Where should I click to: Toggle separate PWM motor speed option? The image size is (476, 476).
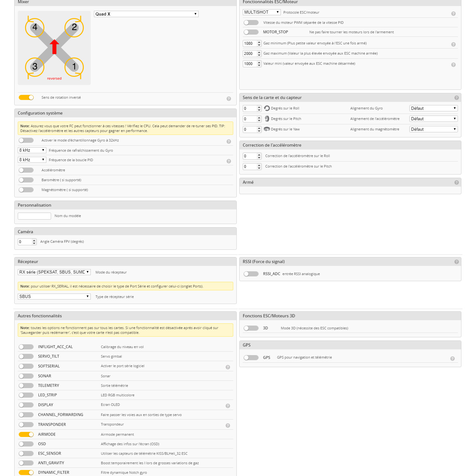click(x=251, y=23)
